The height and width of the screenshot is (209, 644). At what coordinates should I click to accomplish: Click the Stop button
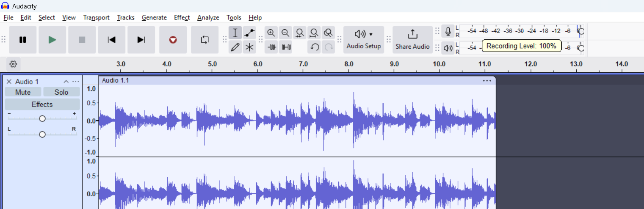pyautogui.click(x=82, y=40)
